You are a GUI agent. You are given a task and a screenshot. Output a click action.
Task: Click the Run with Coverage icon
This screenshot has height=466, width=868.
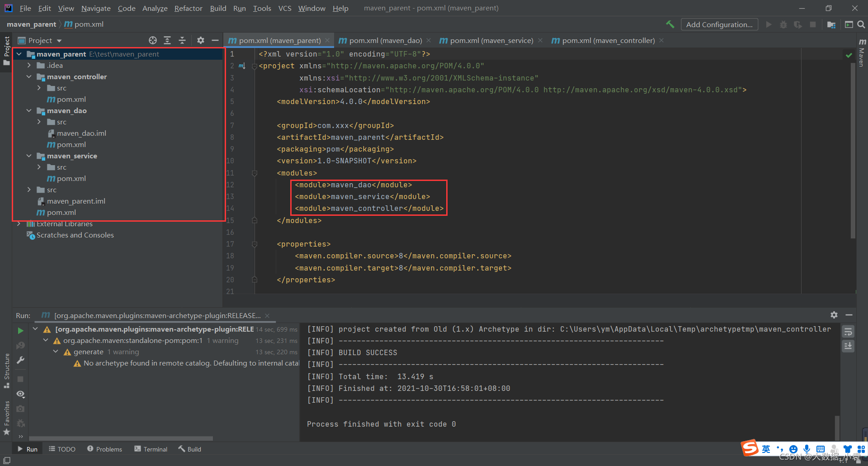coord(798,24)
